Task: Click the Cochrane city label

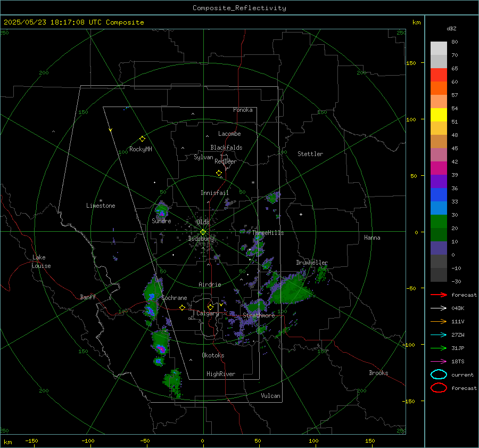Action: coord(174,298)
